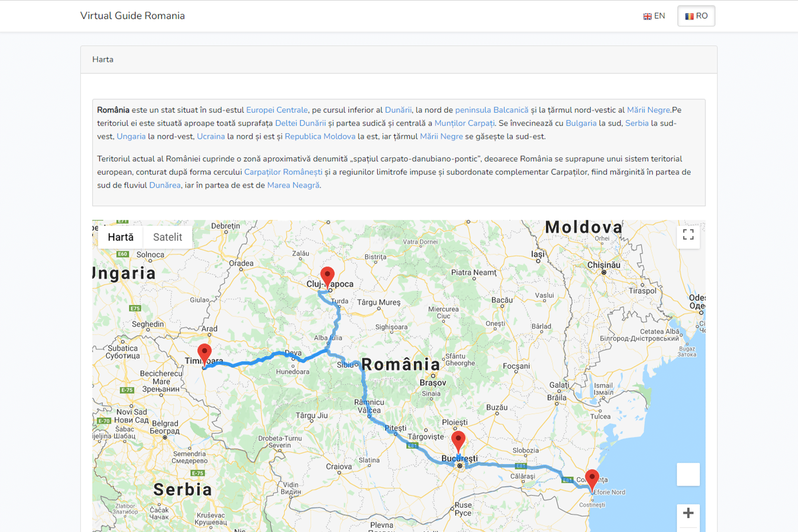Follow the Deltei Dunării link

pyautogui.click(x=300, y=123)
